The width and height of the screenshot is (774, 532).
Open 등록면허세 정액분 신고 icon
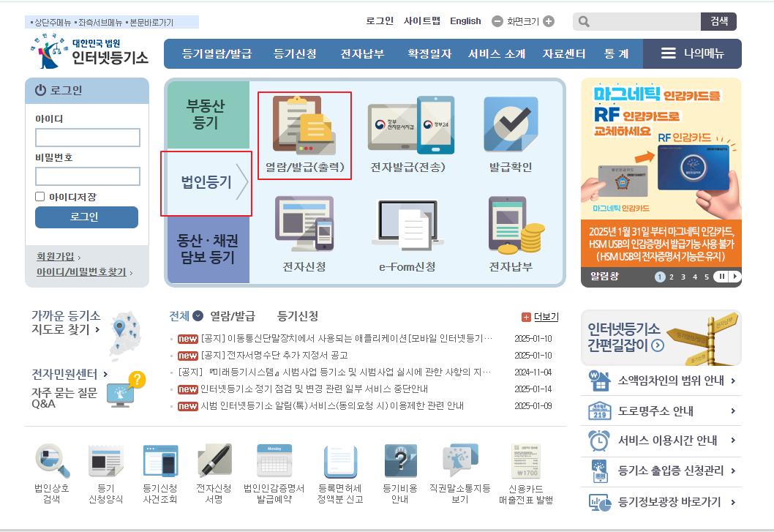[x=340, y=462]
